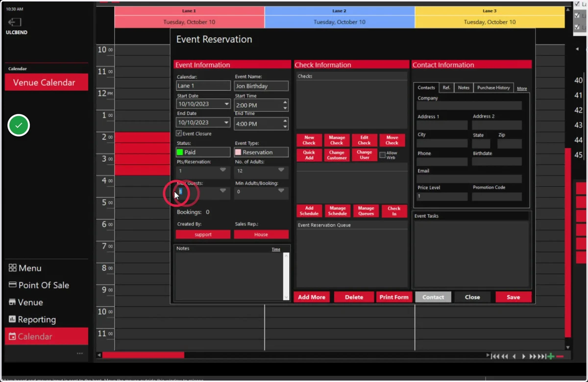Open the Start Date dropdown
Screen dimensions: 588x382
pyautogui.click(x=226, y=104)
